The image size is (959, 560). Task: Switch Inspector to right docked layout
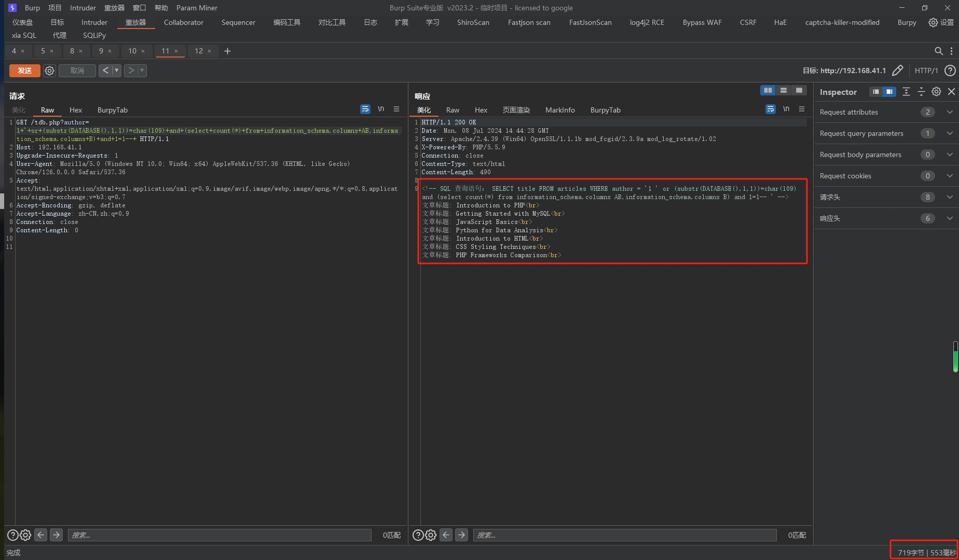[x=889, y=92]
